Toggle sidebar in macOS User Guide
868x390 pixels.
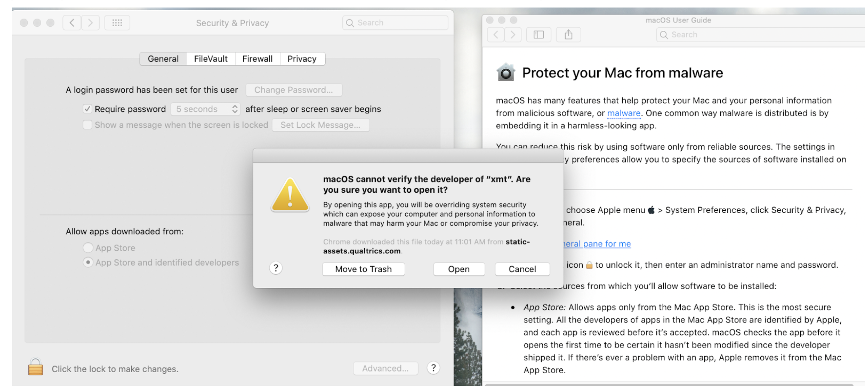point(539,34)
